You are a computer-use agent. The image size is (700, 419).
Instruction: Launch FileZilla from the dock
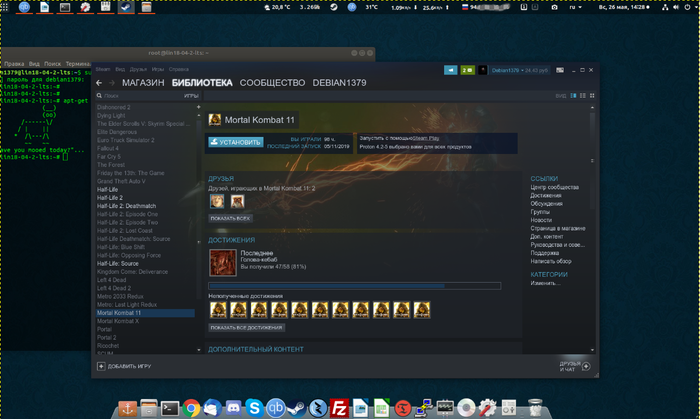tap(339, 407)
